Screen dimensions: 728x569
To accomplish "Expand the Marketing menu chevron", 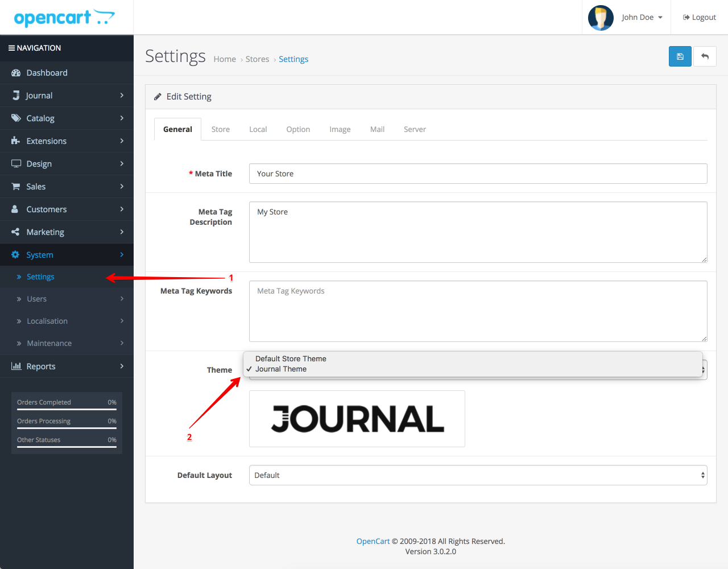I will click(x=122, y=232).
